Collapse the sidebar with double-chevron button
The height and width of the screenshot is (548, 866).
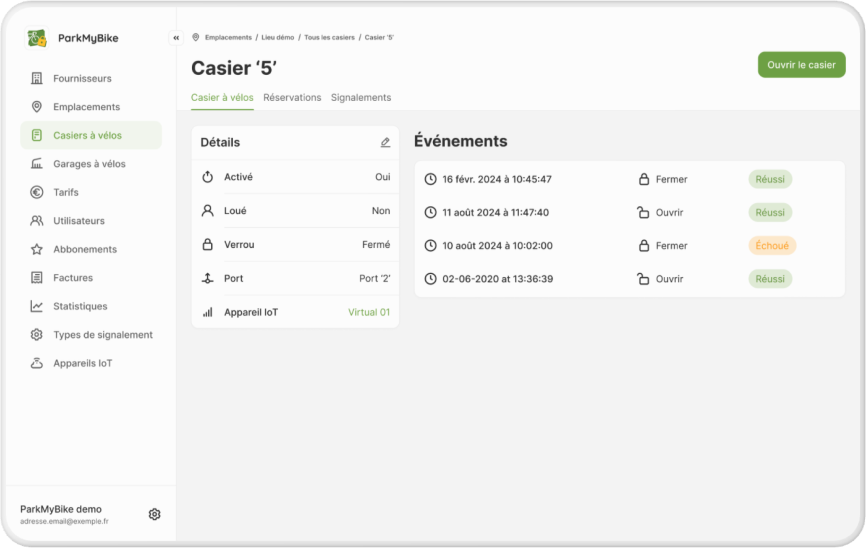[x=176, y=38]
